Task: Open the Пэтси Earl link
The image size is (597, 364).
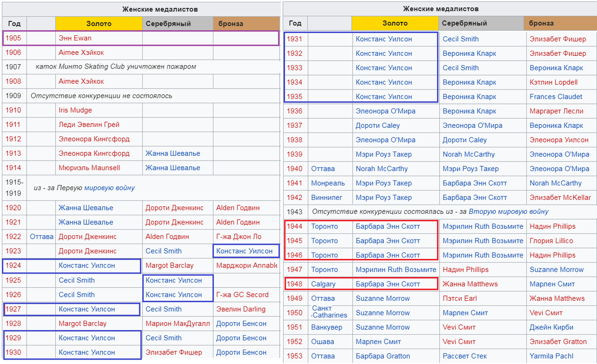Action: [460, 298]
